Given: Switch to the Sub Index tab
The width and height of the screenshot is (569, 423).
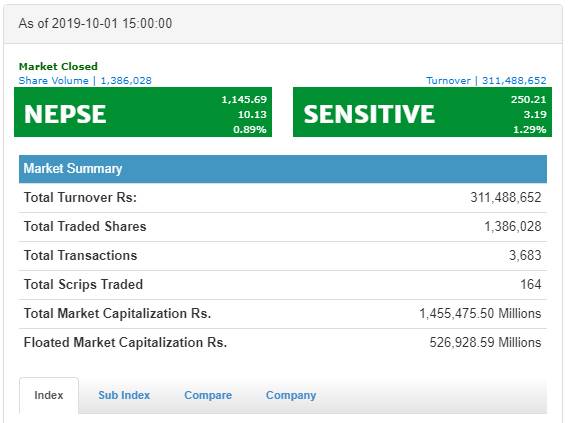Looking at the screenshot, I should pyautogui.click(x=124, y=395).
